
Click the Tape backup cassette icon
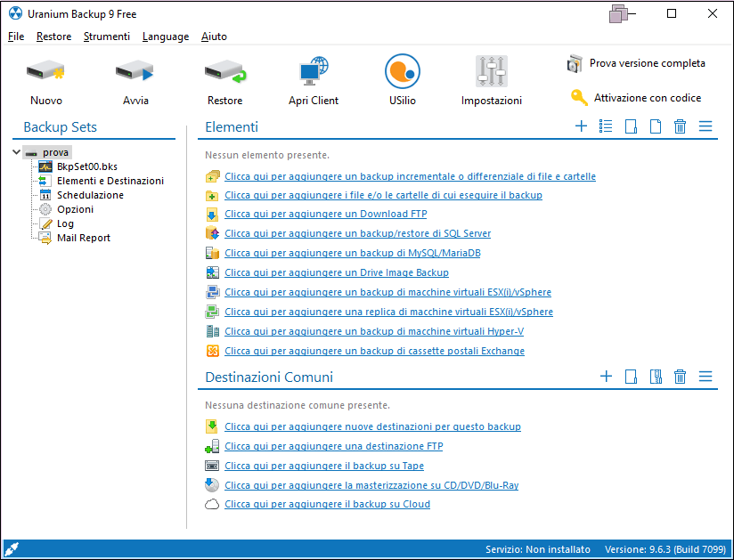point(212,466)
